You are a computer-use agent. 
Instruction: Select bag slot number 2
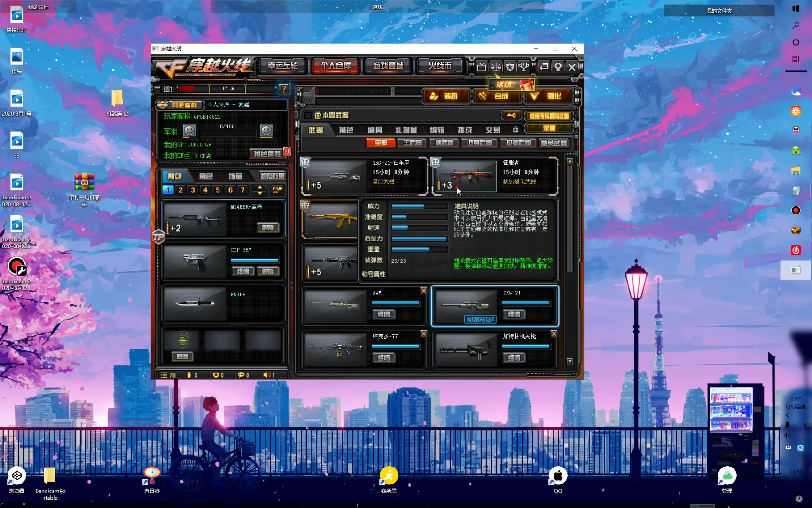coord(180,190)
